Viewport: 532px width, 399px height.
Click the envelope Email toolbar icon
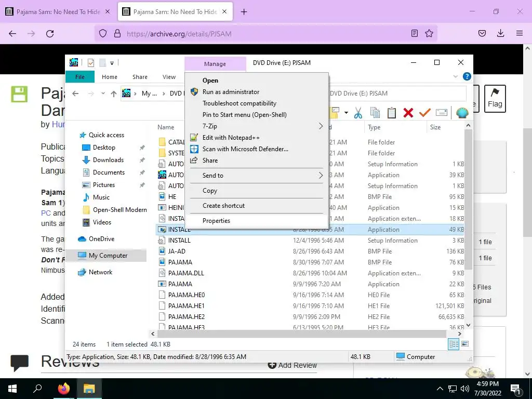[x=442, y=113]
